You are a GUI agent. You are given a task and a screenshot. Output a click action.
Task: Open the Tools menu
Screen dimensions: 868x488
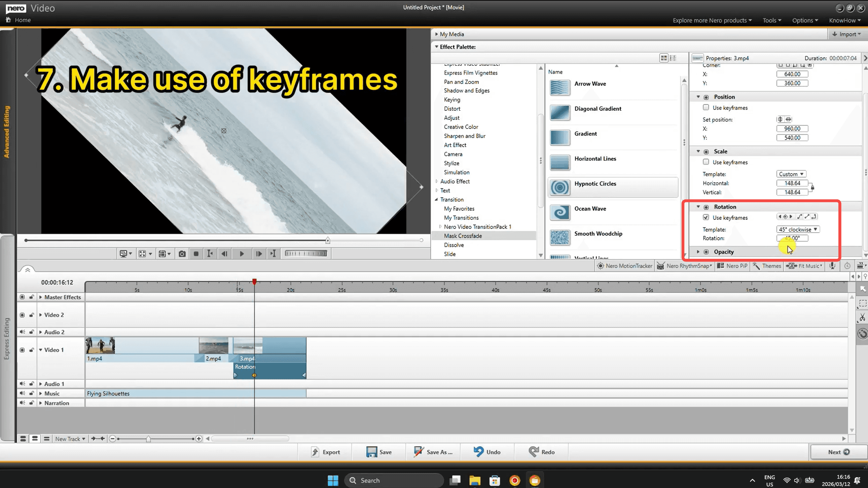772,20
